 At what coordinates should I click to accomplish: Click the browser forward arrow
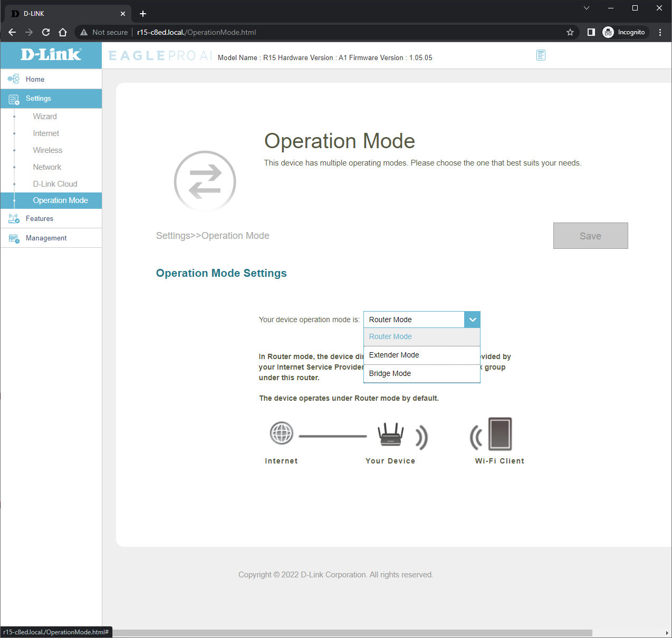29,32
